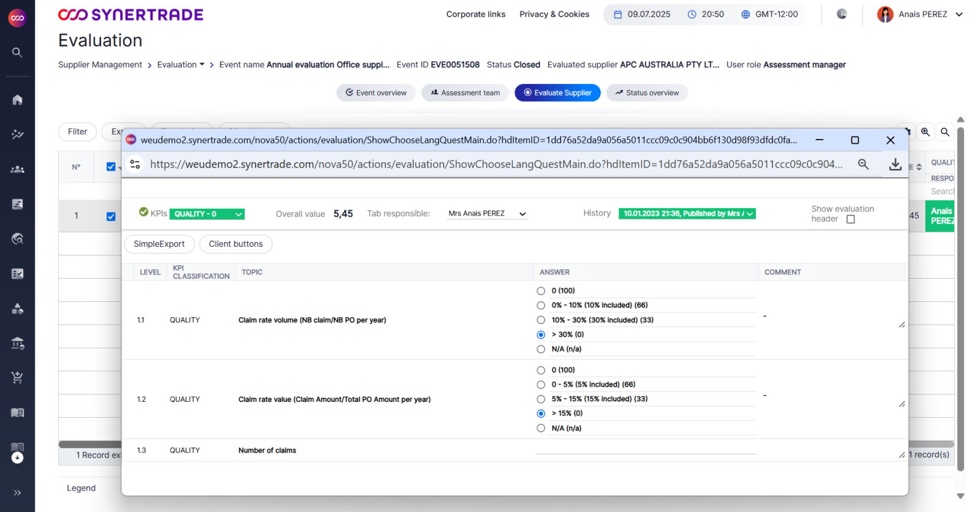Open the people group icon in the sidebar
This screenshot has height=512, width=980.
(x=17, y=169)
